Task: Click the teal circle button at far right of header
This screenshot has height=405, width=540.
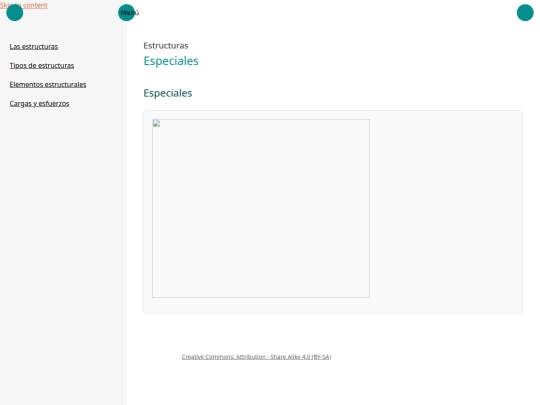Action: pyautogui.click(x=525, y=13)
